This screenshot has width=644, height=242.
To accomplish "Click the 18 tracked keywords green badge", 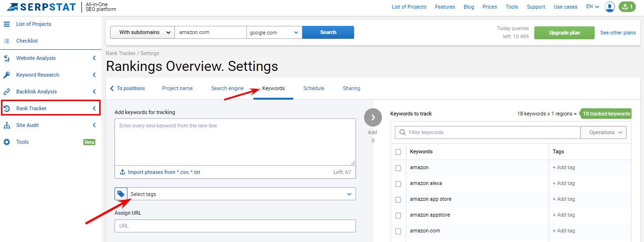I will [606, 114].
